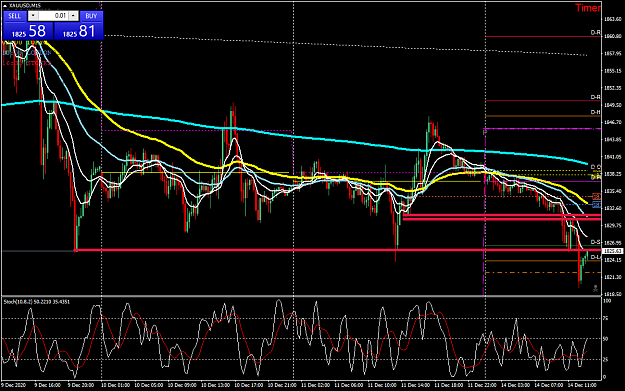
Task: Click price scale value 1829.75
Action: click(613, 225)
